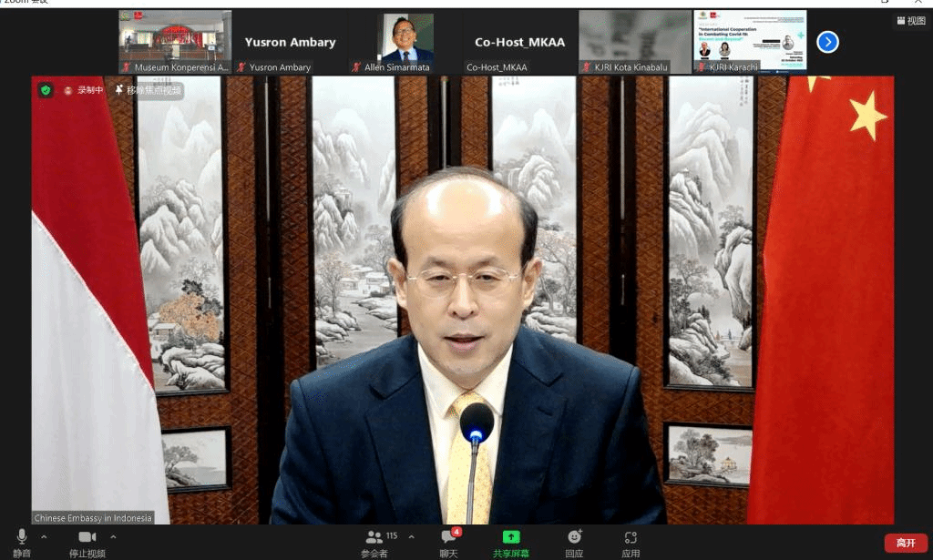This screenshot has height=560, width=933.
Task: Open chat with 4 unread messages
Action: coord(448,537)
